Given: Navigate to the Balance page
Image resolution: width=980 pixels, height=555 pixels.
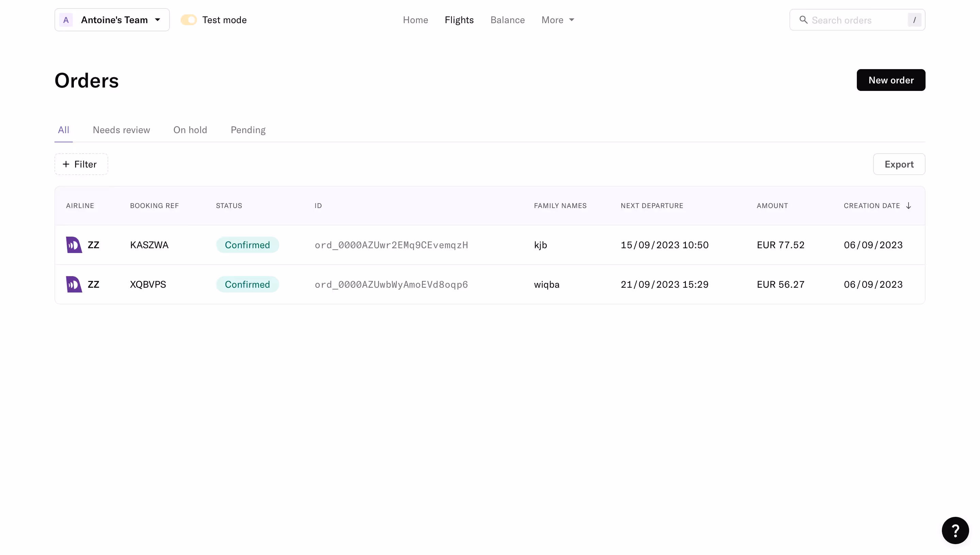Looking at the screenshot, I should tap(507, 20).
